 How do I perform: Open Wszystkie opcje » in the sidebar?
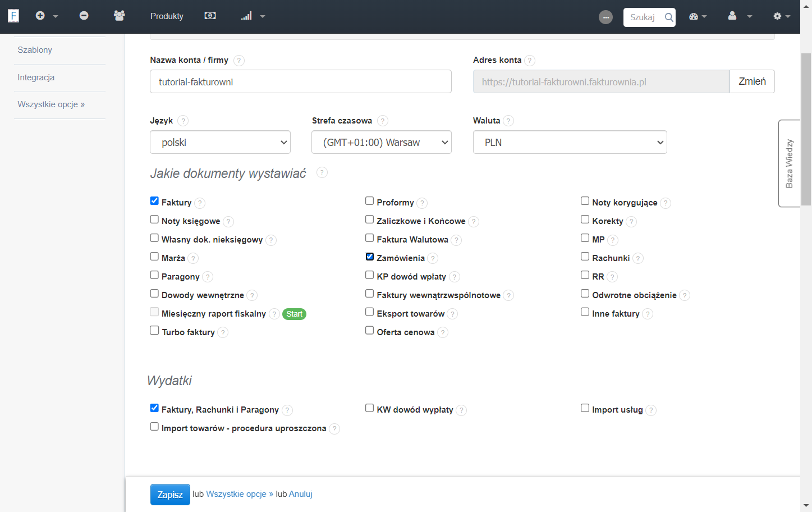pyautogui.click(x=51, y=104)
